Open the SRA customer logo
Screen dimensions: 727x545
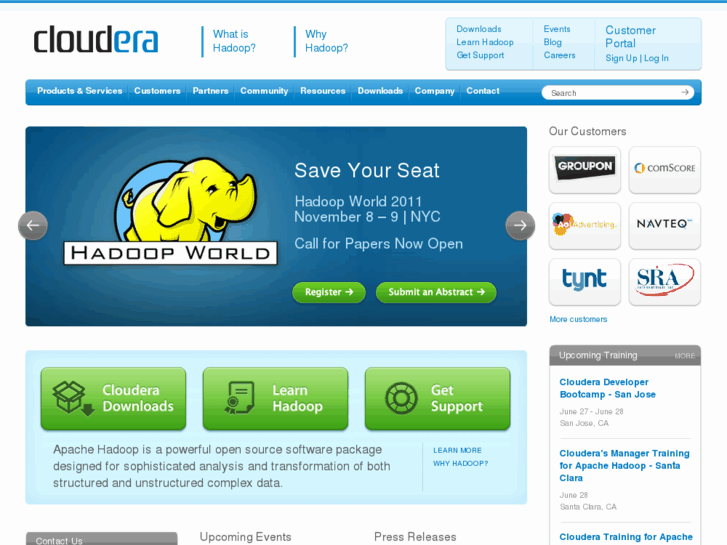click(x=664, y=282)
